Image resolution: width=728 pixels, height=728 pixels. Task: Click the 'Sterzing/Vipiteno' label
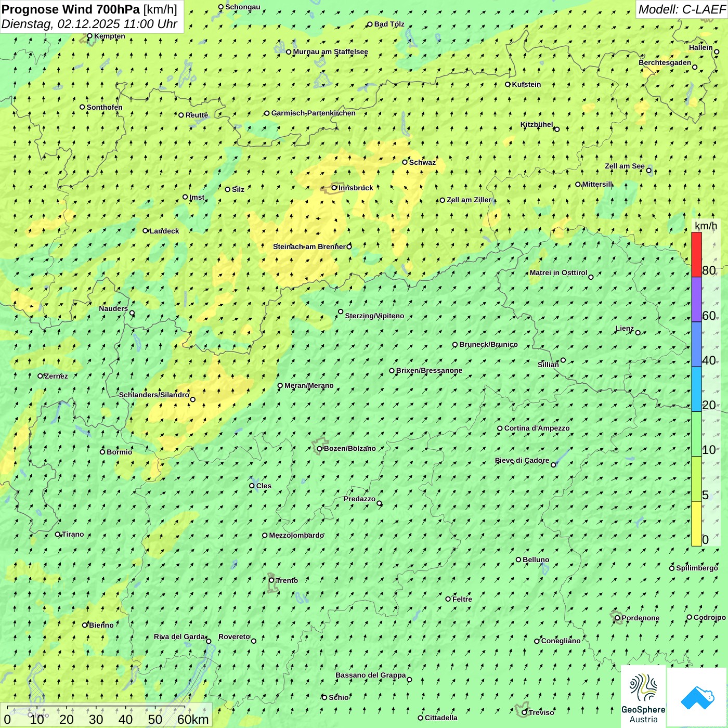tap(374, 316)
